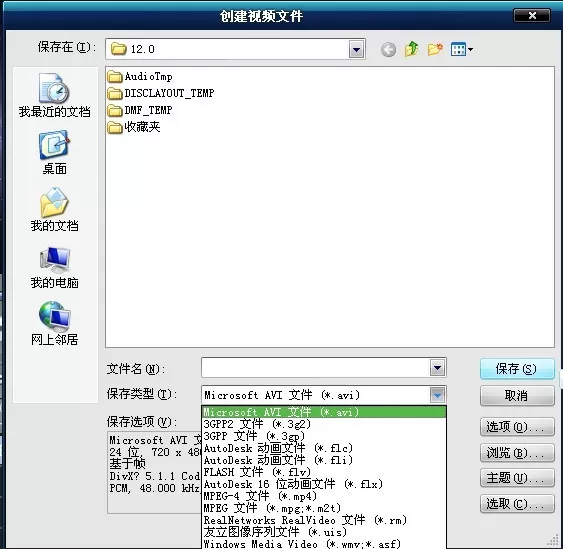The width and height of the screenshot is (563, 549).
Task: Choose 3GPP 文件 (*.3gp) format
Action: pos(324,436)
